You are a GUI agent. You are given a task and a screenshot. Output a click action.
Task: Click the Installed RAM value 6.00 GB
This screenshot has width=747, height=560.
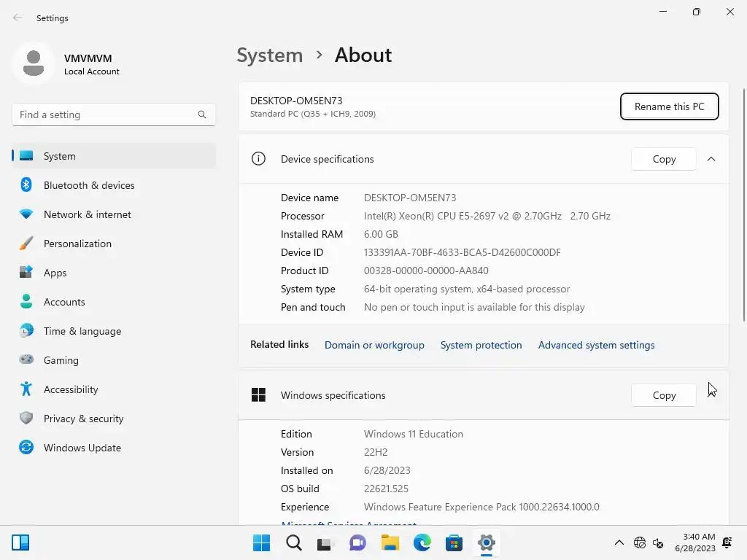point(381,234)
